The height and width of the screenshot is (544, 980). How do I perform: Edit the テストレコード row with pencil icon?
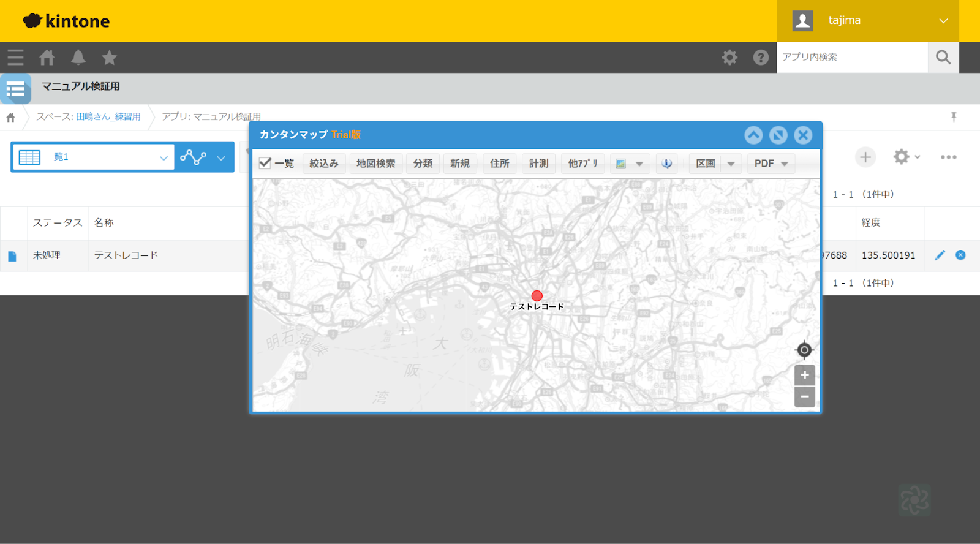[x=940, y=255]
